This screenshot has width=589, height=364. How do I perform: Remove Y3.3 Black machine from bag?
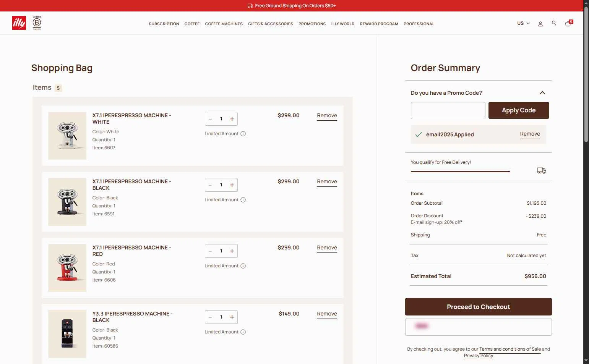pos(327,314)
